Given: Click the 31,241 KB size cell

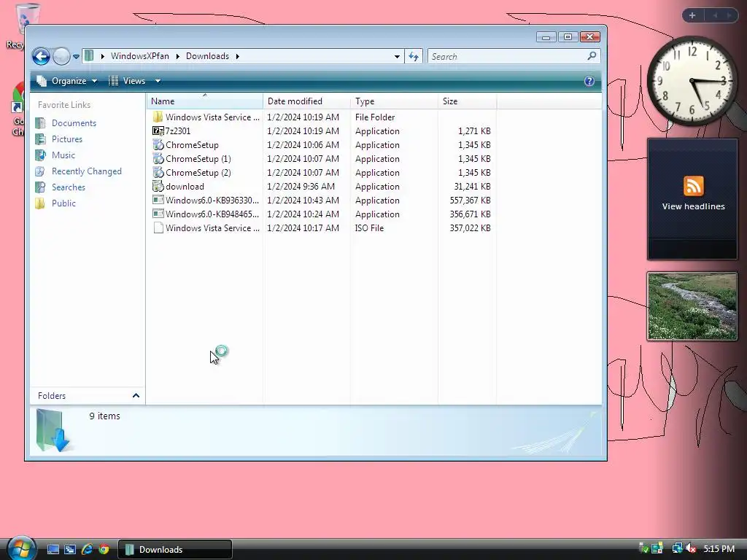Looking at the screenshot, I should [x=472, y=186].
